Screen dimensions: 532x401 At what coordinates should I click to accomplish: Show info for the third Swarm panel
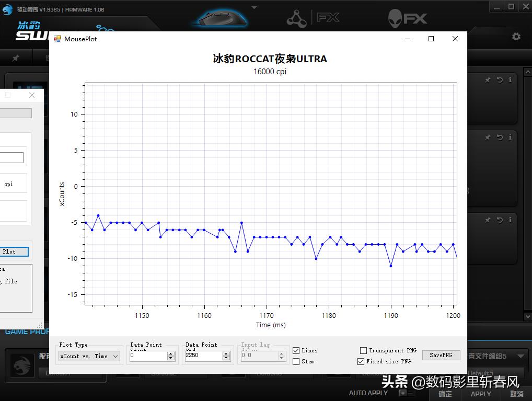click(x=510, y=220)
